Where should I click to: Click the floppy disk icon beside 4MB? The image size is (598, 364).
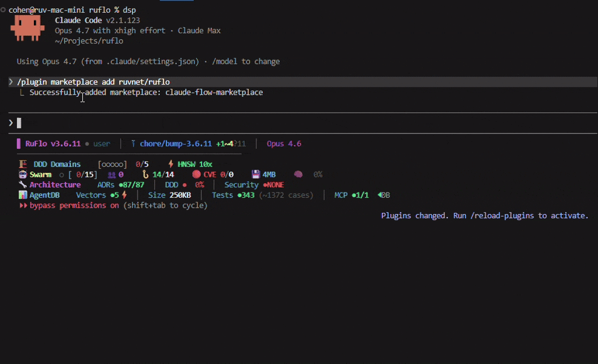pyautogui.click(x=256, y=174)
